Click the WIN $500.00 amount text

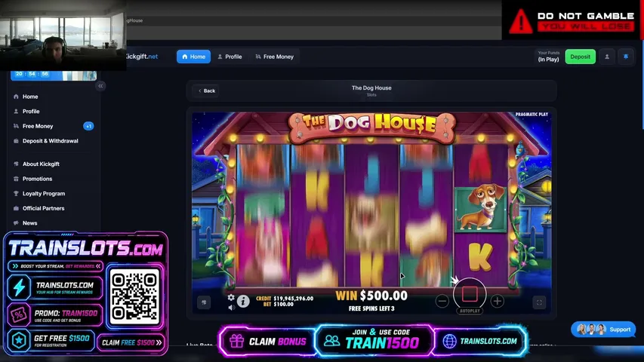[x=371, y=296]
